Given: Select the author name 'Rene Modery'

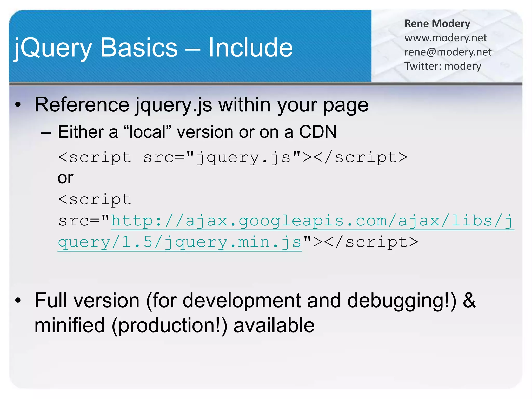Looking at the screenshot, I should click(x=437, y=24).
